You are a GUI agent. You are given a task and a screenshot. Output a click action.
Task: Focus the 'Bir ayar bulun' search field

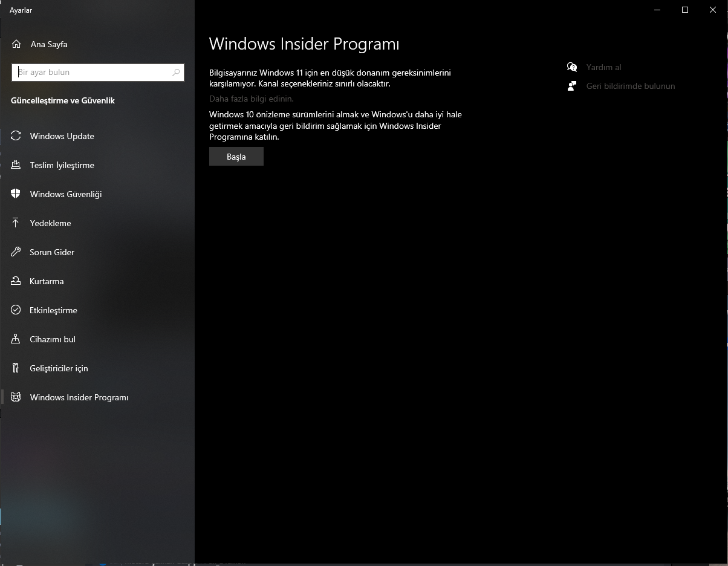click(x=98, y=72)
